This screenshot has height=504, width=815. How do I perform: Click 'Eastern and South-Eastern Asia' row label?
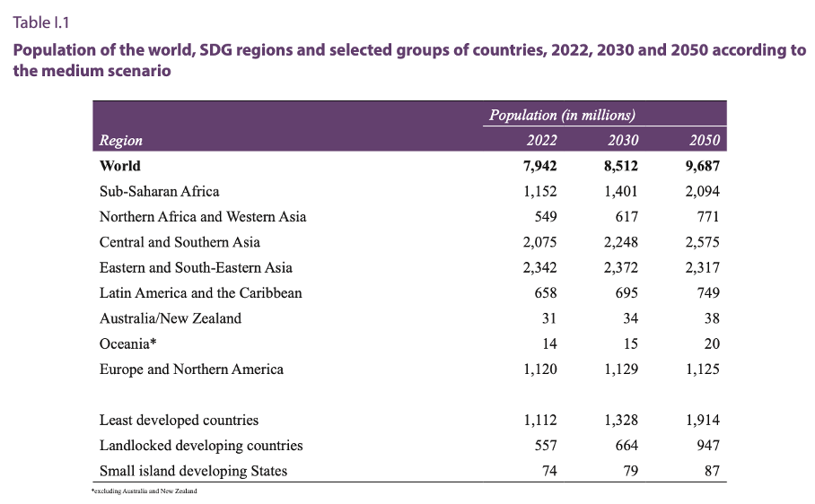tap(196, 267)
